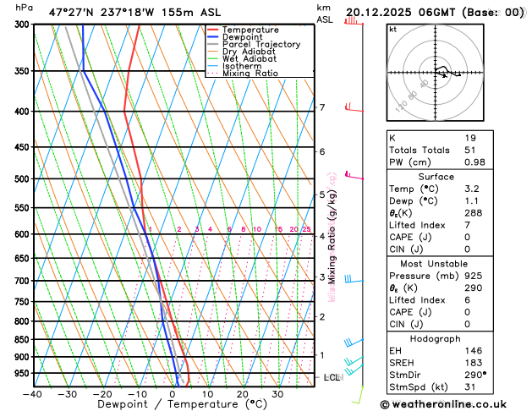Click the StmSpd (kt) value 31

tap(470, 387)
